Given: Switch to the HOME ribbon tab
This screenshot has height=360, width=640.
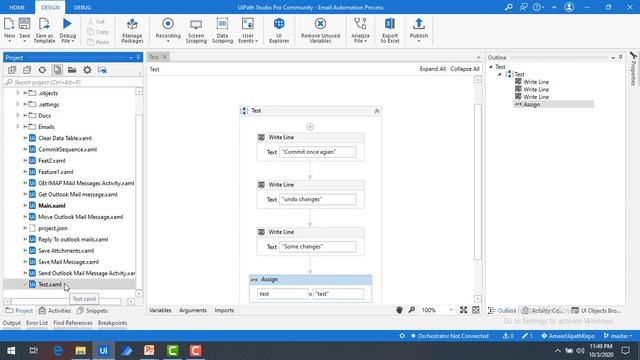Looking at the screenshot, I should [x=17, y=7].
